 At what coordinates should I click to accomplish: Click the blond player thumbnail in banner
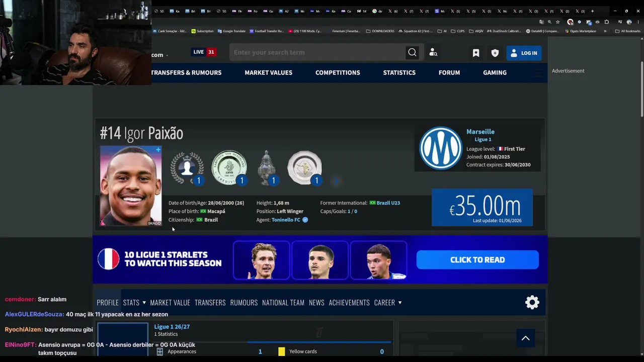point(262,260)
